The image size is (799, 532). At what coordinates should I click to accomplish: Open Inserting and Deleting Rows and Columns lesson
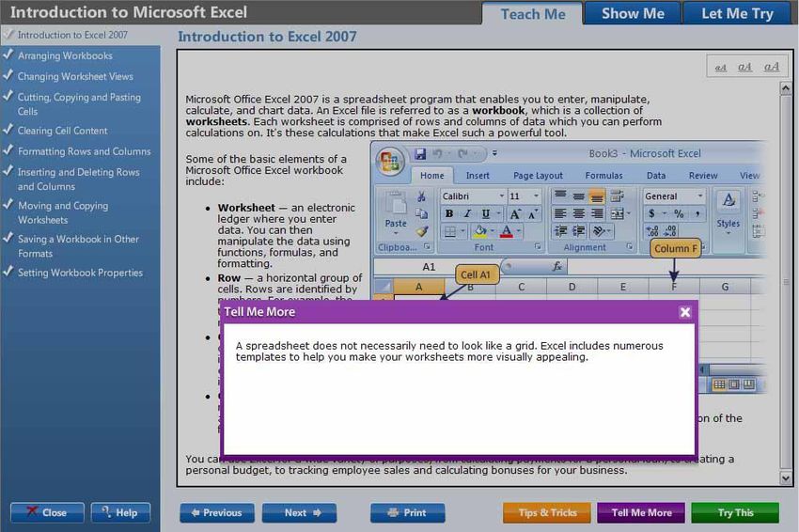point(78,179)
